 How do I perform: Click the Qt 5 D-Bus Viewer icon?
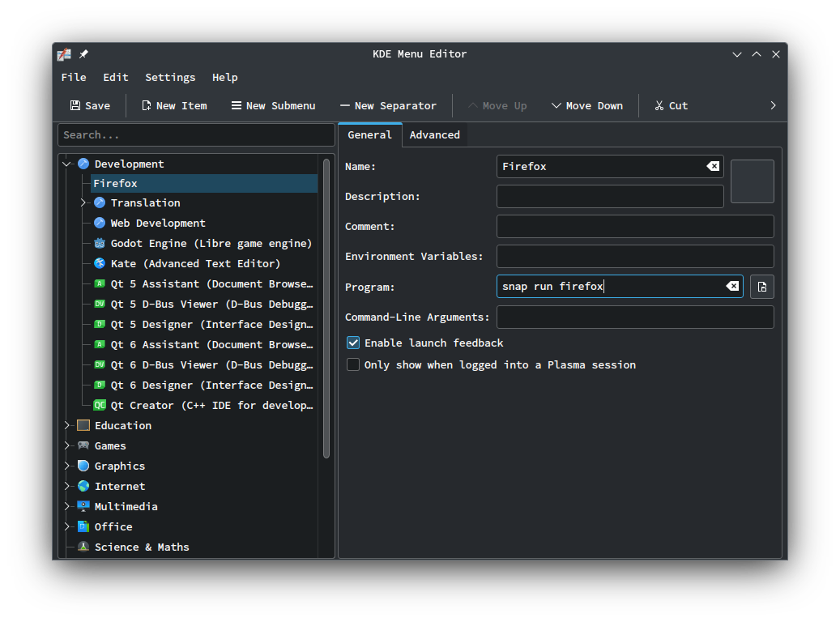(x=100, y=304)
